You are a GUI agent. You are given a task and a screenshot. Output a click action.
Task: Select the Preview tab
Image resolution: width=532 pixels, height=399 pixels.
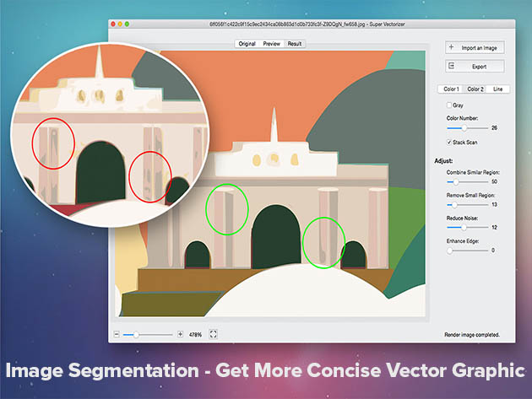271,43
